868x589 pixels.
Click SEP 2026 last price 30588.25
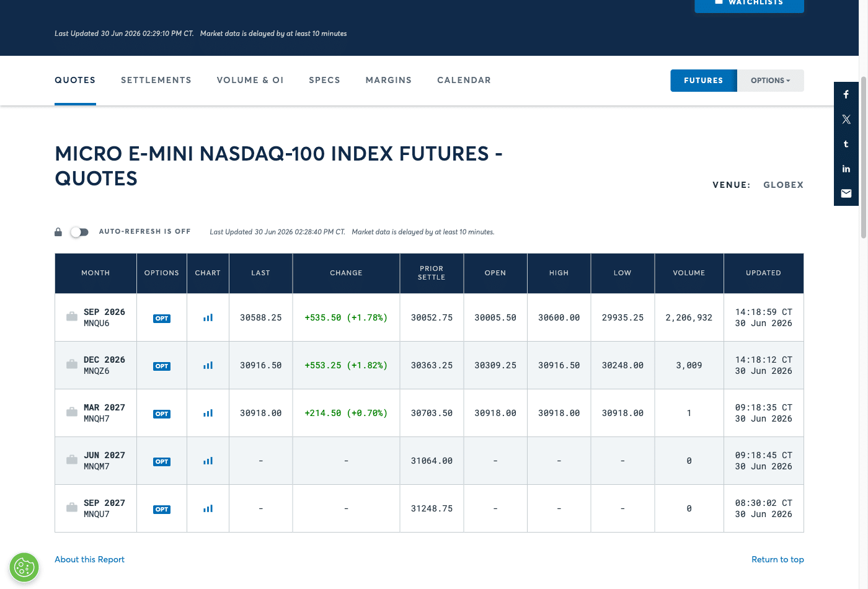tap(261, 317)
